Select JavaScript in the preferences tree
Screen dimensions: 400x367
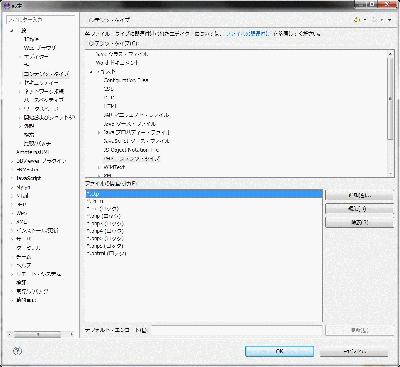(x=29, y=178)
